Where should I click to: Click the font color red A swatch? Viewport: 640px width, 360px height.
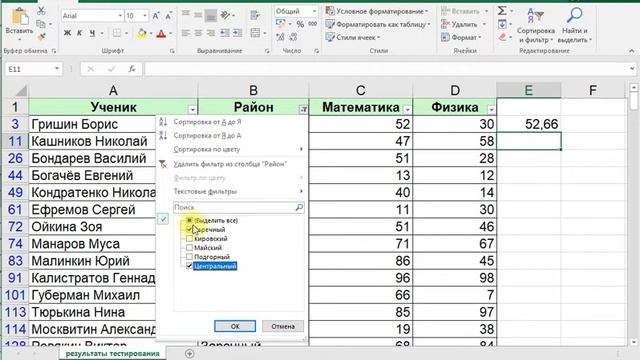162,33
